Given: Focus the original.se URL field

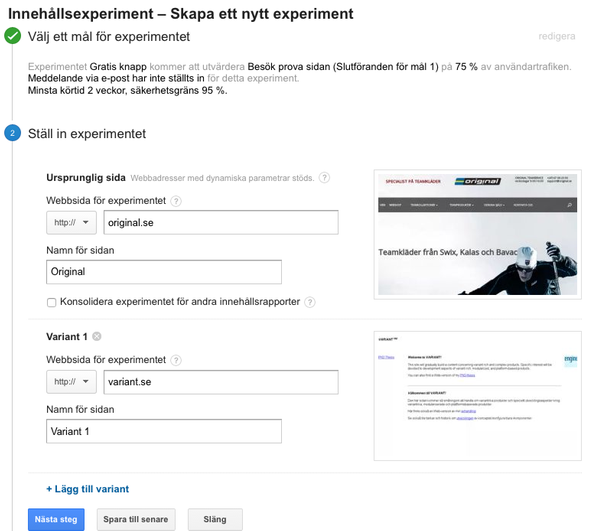Looking at the screenshot, I should tap(221, 222).
